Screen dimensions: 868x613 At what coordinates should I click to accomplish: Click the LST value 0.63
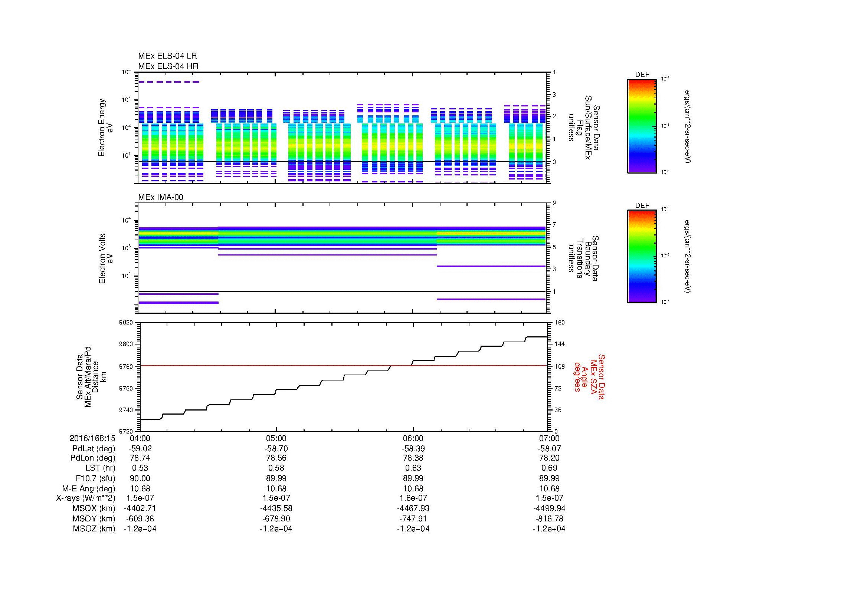point(413,468)
